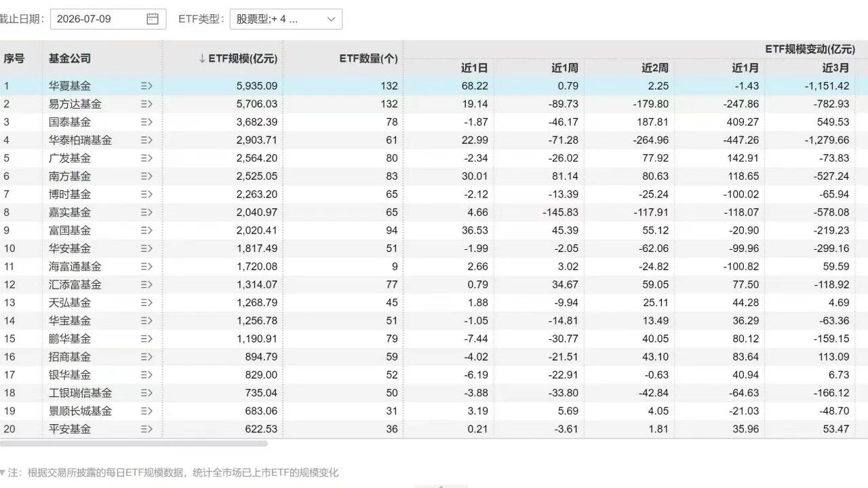The image size is (868, 488).
Task: Click the 基金公司 column header
Action: coord(69,58)
